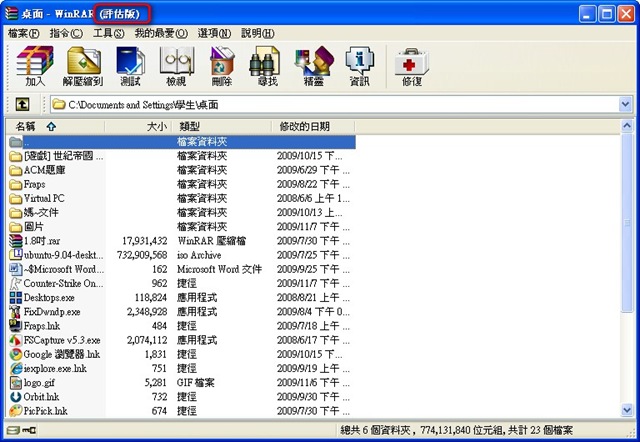Select the Desktops.exe icon
The height and width of the screenshot is (442, 640).
point(16,298)
